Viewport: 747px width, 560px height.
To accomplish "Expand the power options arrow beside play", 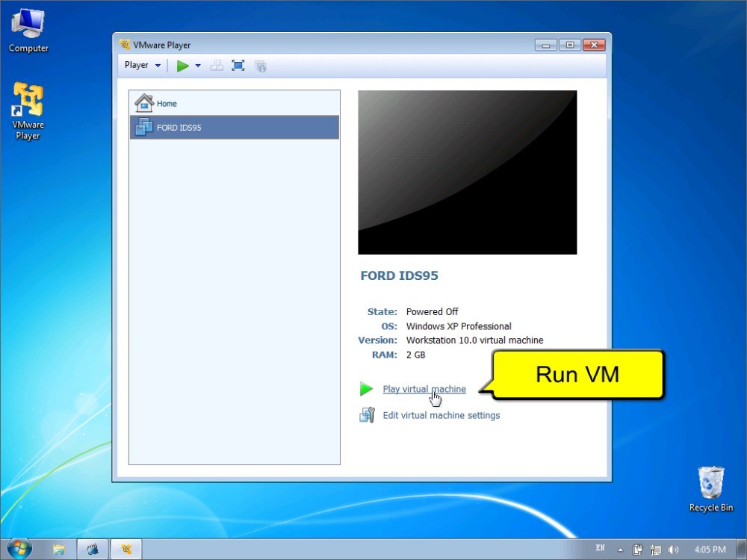I will pyautogui.click(x=198, y=66).
